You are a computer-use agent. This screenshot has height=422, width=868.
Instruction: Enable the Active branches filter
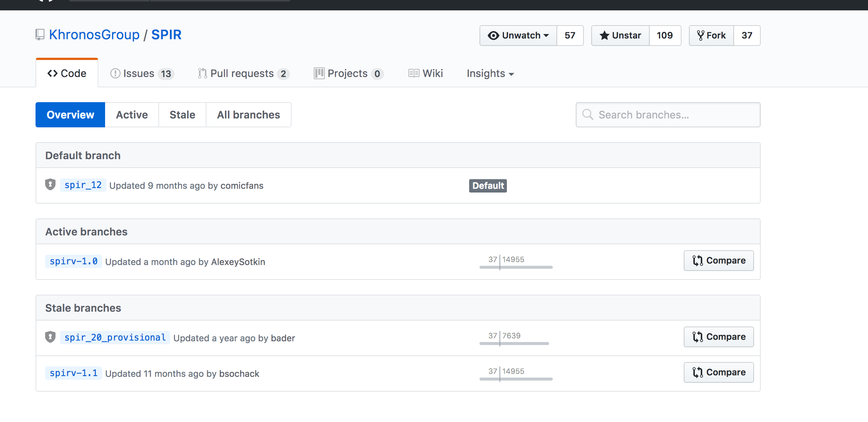(x=132, y=115)
